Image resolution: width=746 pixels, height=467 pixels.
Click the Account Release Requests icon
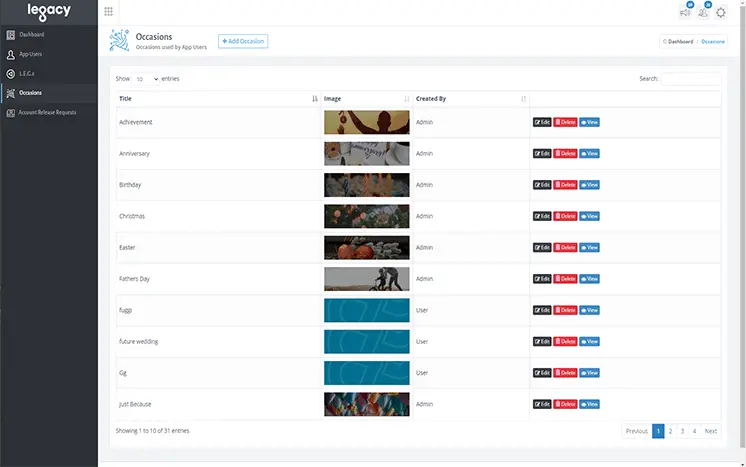[x=10, y=113]
